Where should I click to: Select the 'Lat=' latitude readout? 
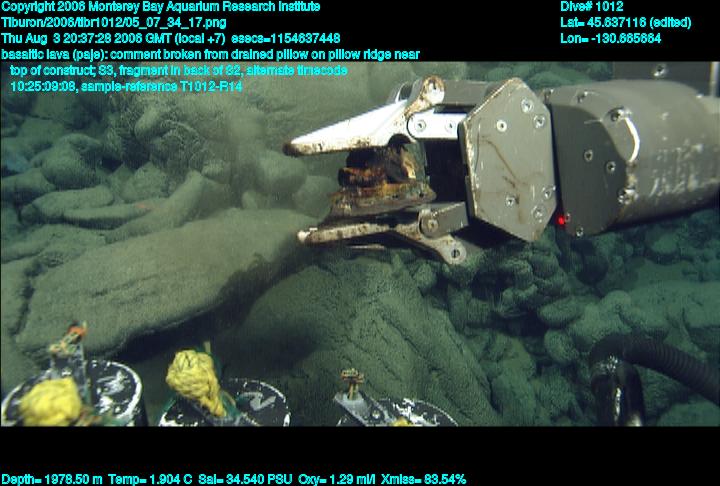pyautogui.click(x=625, y=23)
